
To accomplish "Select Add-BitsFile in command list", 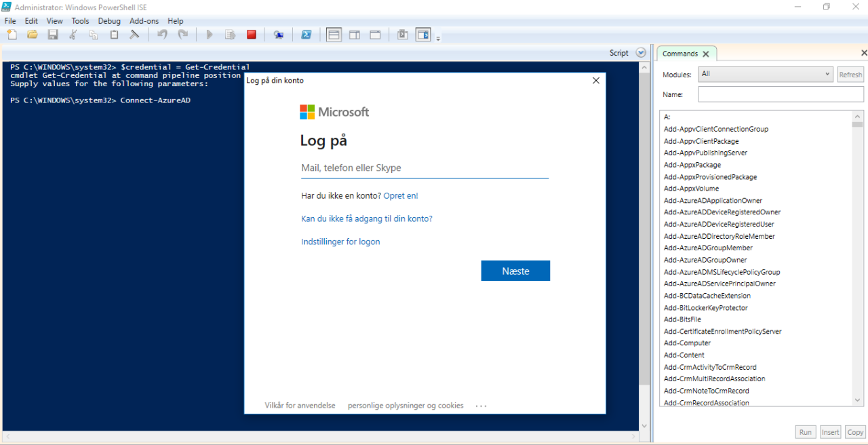I will click(x=682, y=320).
